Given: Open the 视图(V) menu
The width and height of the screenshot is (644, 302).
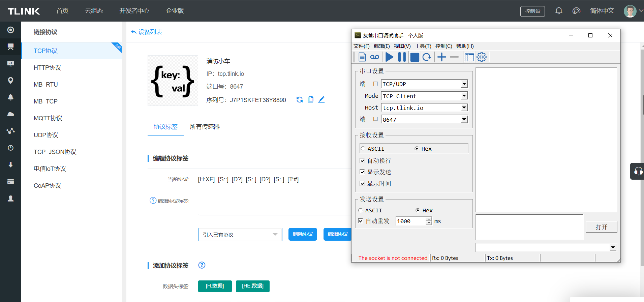Looking at the screenshot, I should [402, 46].
